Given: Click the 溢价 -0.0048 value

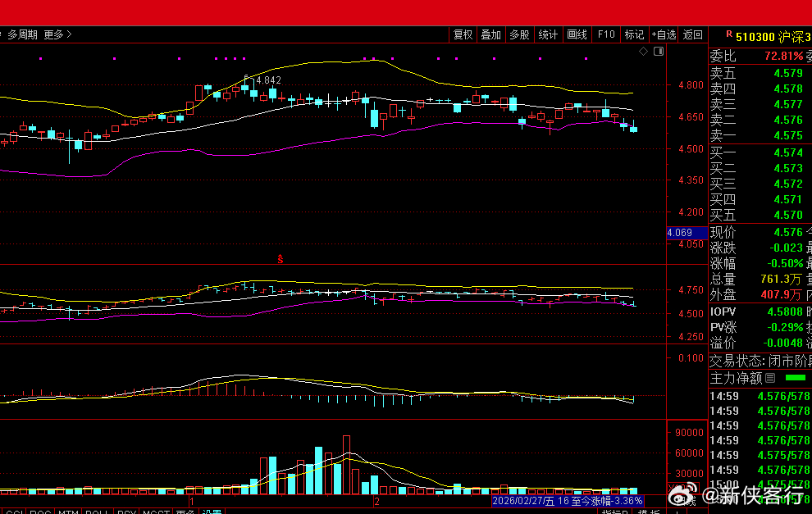Looking at the screenshot, I should pyautogui.click(x=783, y=343).
